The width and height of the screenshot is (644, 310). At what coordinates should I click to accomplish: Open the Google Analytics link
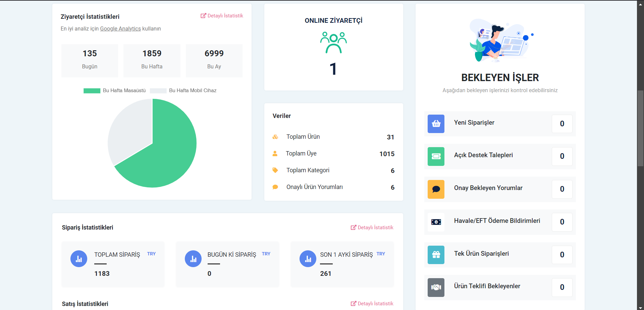[x=120, y=29]
